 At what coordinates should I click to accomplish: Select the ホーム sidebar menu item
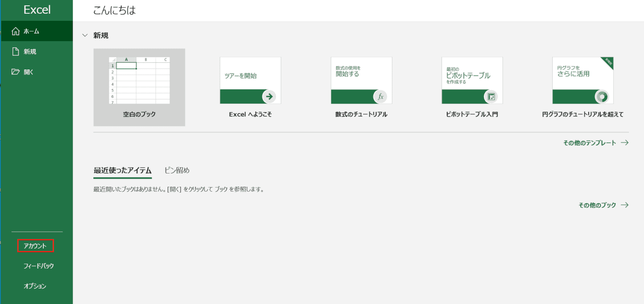(x=36, y=31)
